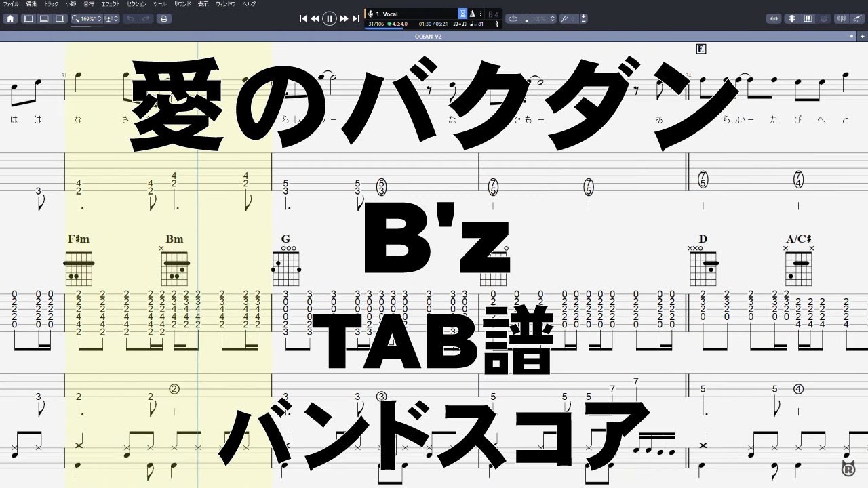868x488 pixels.
Task: Toggle the left edition palette panel
Action: [28, 19]
